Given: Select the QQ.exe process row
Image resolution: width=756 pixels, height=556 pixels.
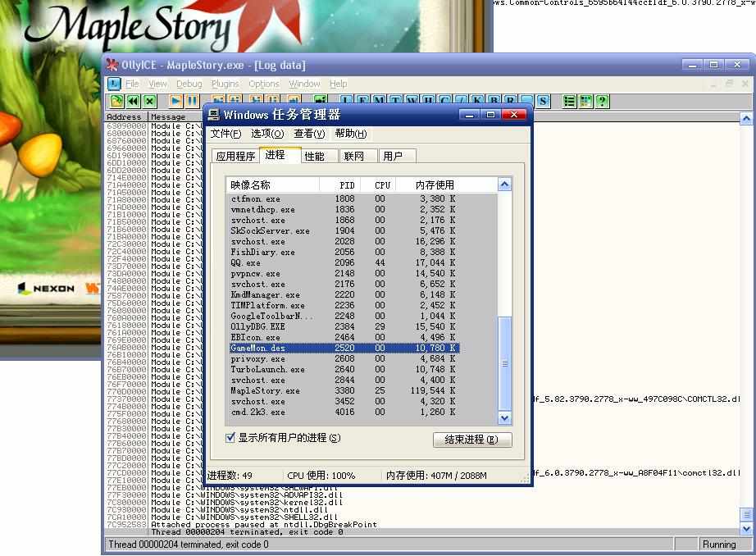Looking at the screenshot, I should [x=344, y=262].
